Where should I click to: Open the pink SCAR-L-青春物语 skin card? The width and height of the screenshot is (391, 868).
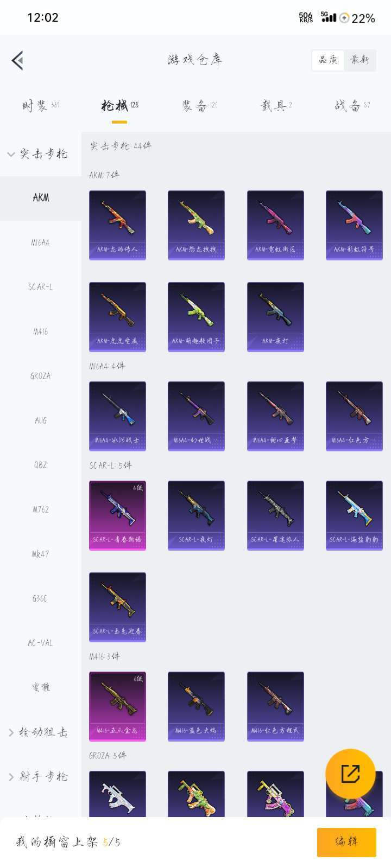pos(117,515)
